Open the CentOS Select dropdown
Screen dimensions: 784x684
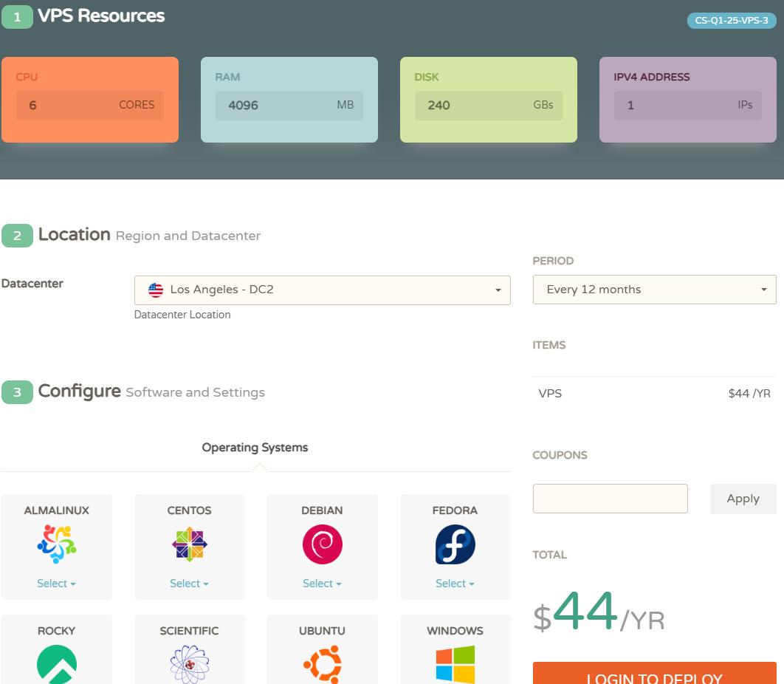click(x=190, y=584)
